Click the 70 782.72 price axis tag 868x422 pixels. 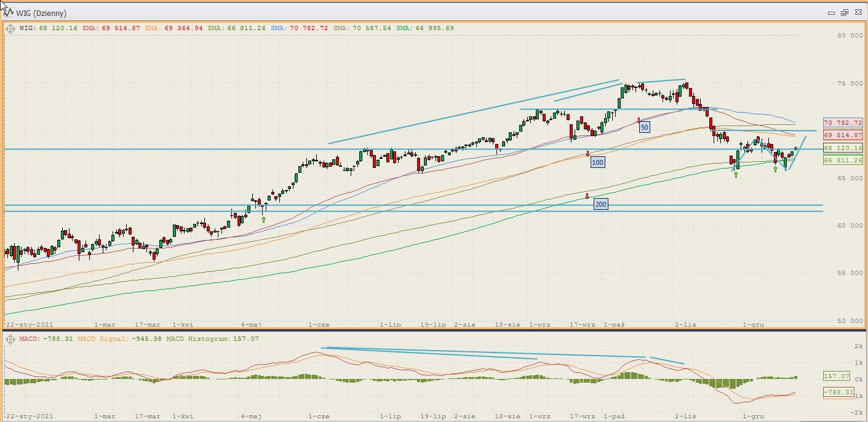pos(843,122)
